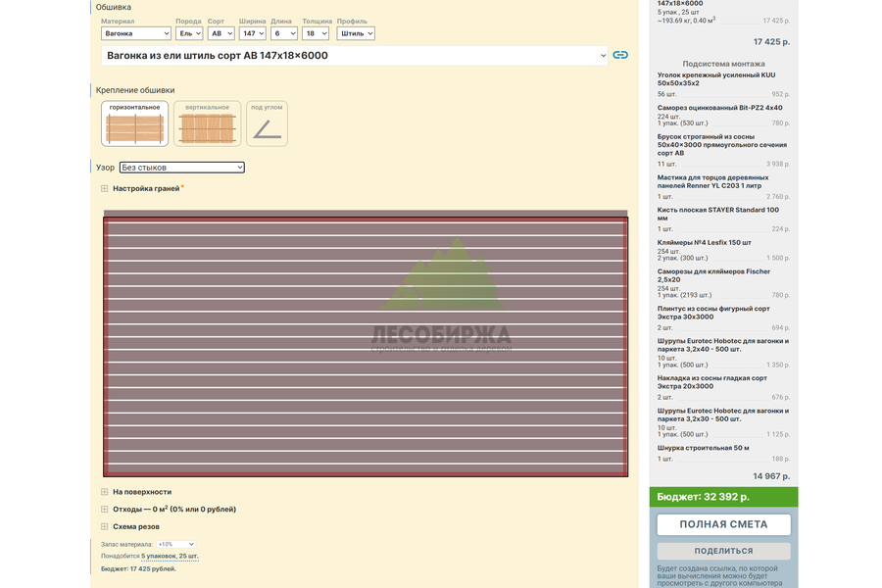
Task: Open the Материал dropdown showing Вагонка
Action: point(135,33)
